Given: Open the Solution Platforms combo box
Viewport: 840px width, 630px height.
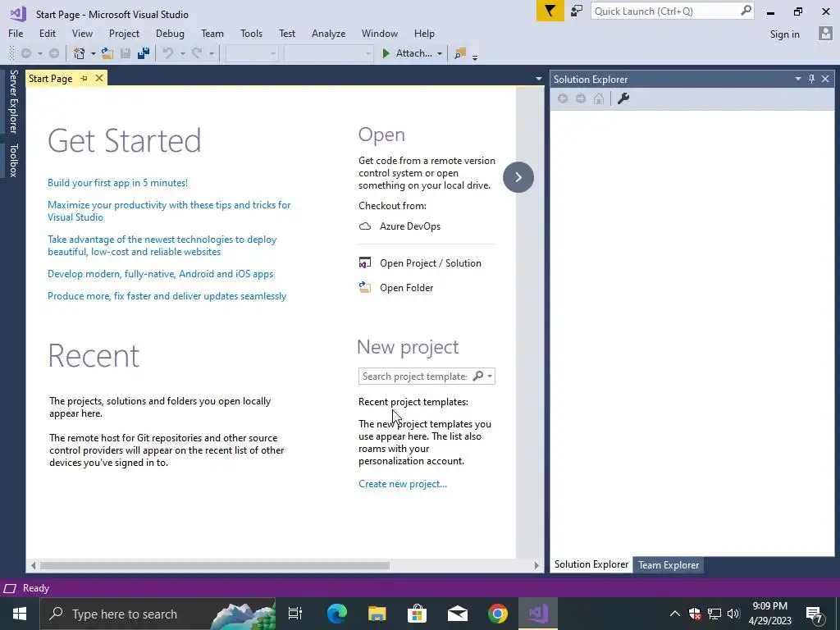Looking at the screenshot, I should 328,53.
